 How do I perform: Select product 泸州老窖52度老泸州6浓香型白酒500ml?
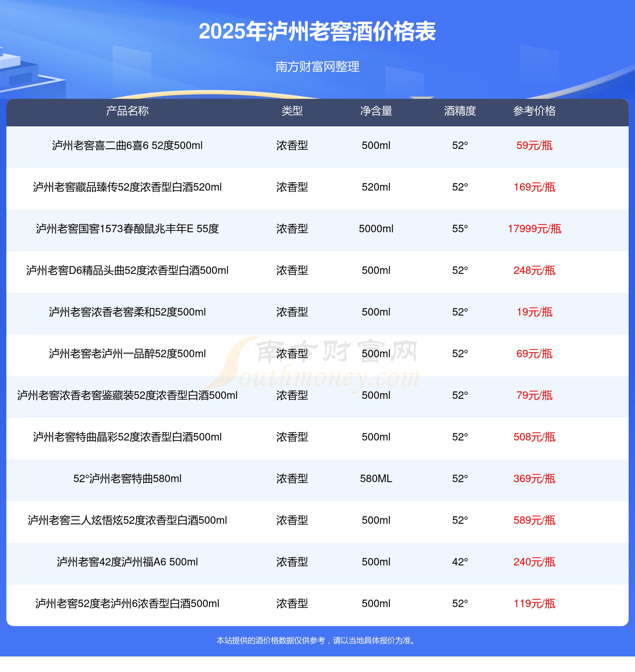pyautogui.click(x=127, y=604)
